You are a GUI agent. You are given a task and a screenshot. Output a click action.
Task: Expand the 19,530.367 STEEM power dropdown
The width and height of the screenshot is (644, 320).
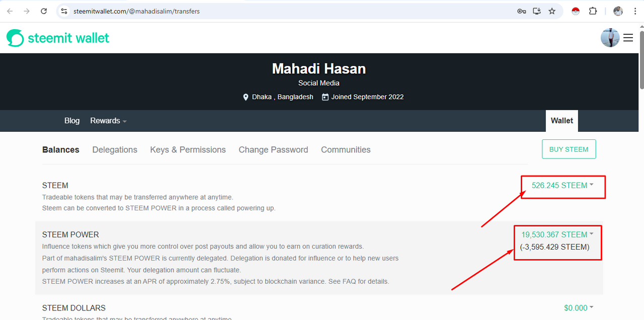[x=557, y=234]
